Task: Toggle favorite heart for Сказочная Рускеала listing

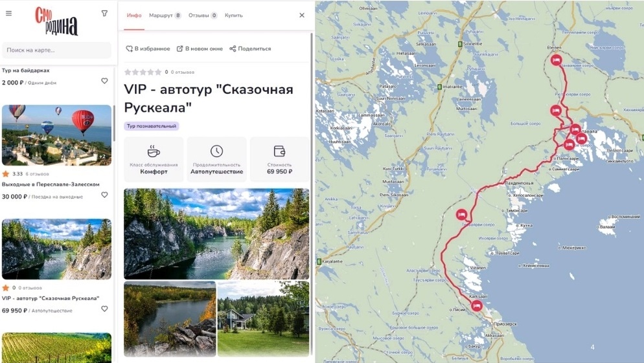Action: coord(105,309)
